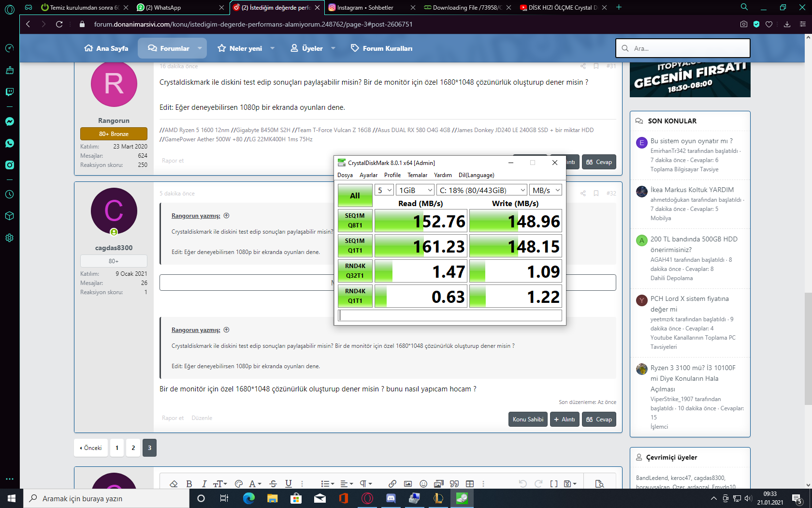Open the MB/s unit dropdown
The height and width of the screenshot is (508, 812).
[546, 190]
